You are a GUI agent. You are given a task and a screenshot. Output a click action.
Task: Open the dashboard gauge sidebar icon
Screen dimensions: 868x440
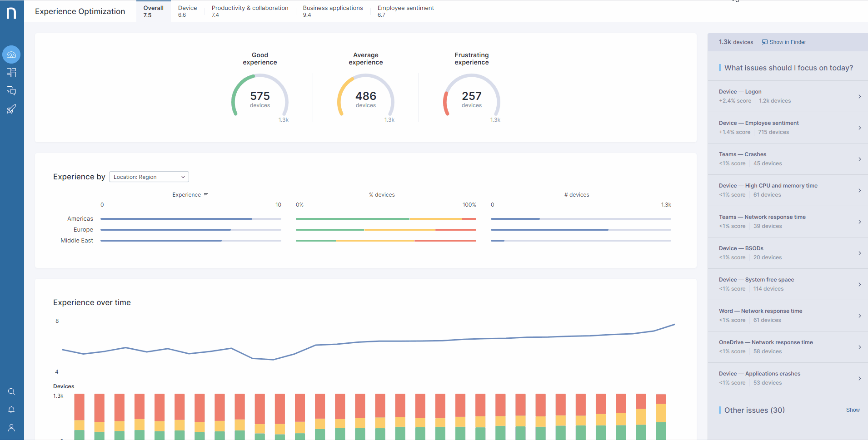(x=11, y=54)
